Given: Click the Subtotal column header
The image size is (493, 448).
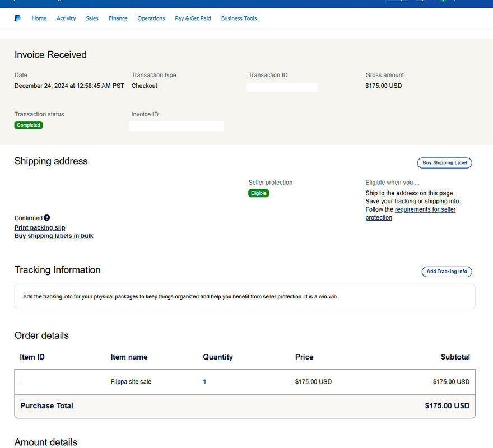Looking at the screenshot, I should [455, 357].
